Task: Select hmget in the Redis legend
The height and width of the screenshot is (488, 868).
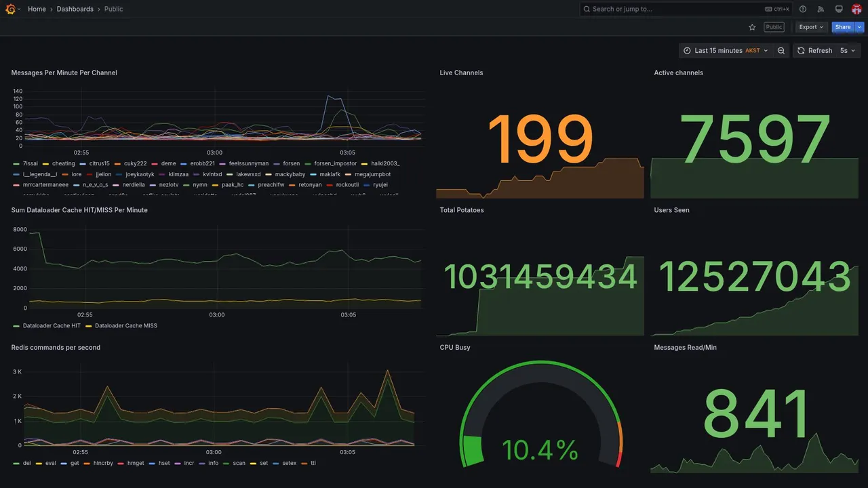Action: tap(136, 463)
